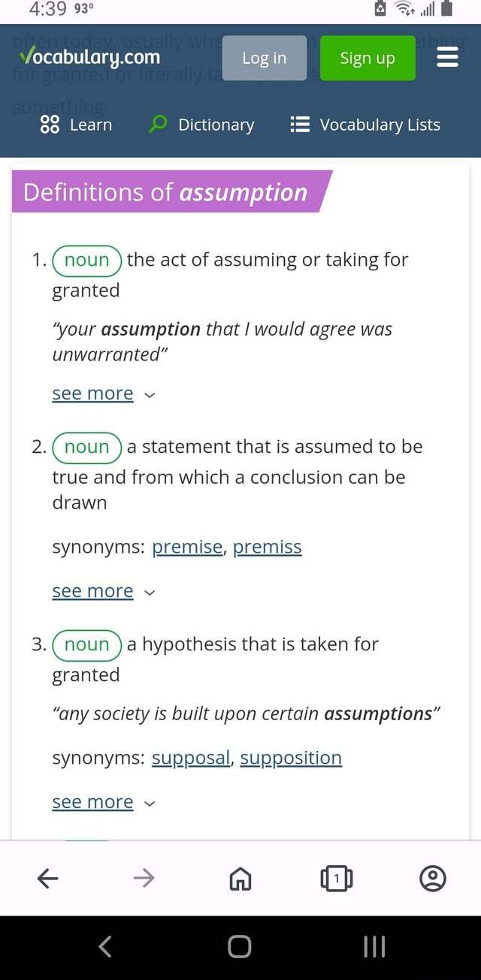481x980 pixels.
Task: Open the Learn menu item
Action: tap(76, 125)
